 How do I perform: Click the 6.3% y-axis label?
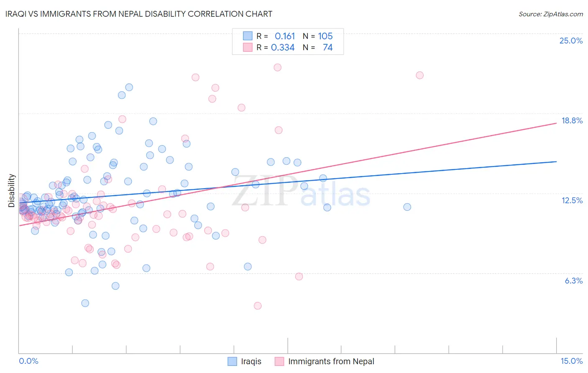click(x=573, y=281)
